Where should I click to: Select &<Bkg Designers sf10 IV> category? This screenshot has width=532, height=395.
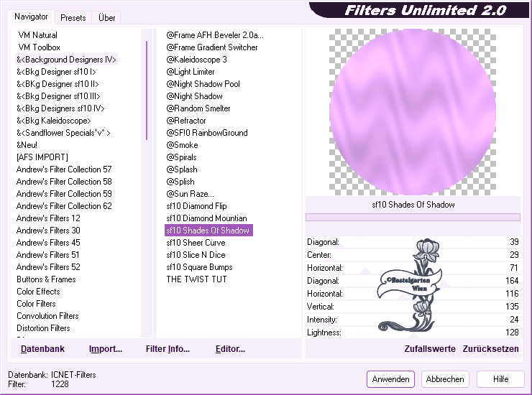click(60, 108)
